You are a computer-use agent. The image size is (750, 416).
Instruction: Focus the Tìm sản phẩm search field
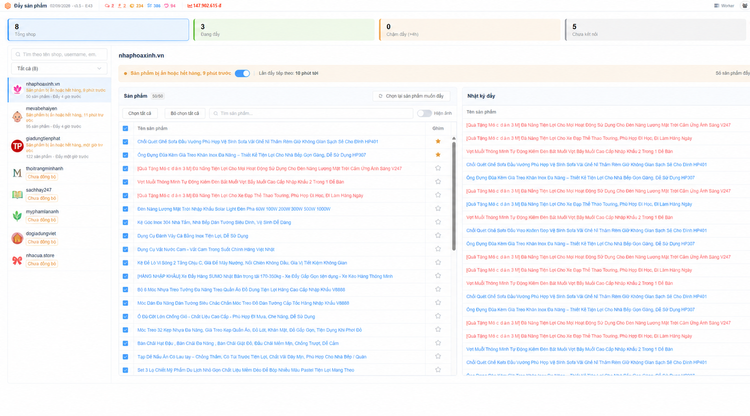[311, 113]
